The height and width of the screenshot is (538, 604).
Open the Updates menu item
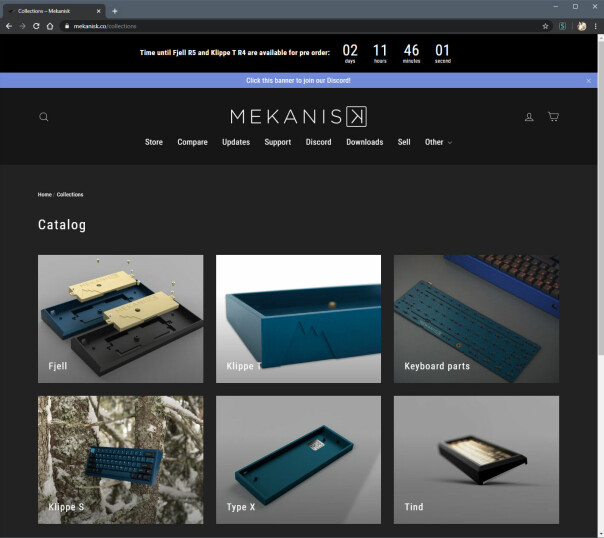point(236,142)
